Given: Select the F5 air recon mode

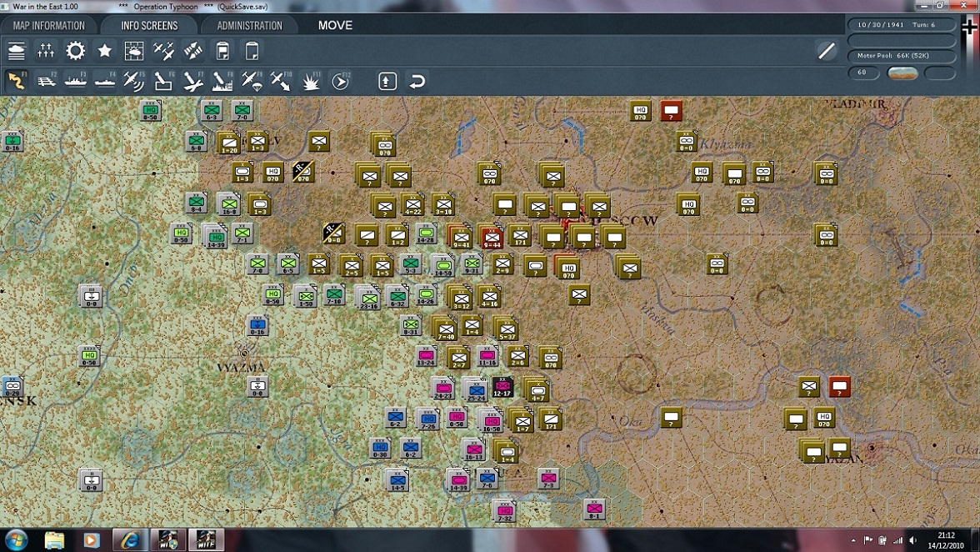Looking at the screenshot, I should [x=133, y=81].
